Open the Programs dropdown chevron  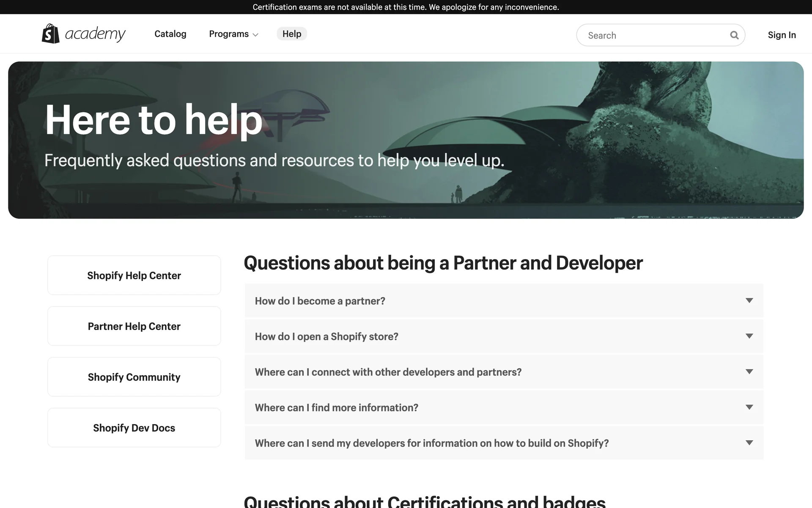[x=255, y=35]
